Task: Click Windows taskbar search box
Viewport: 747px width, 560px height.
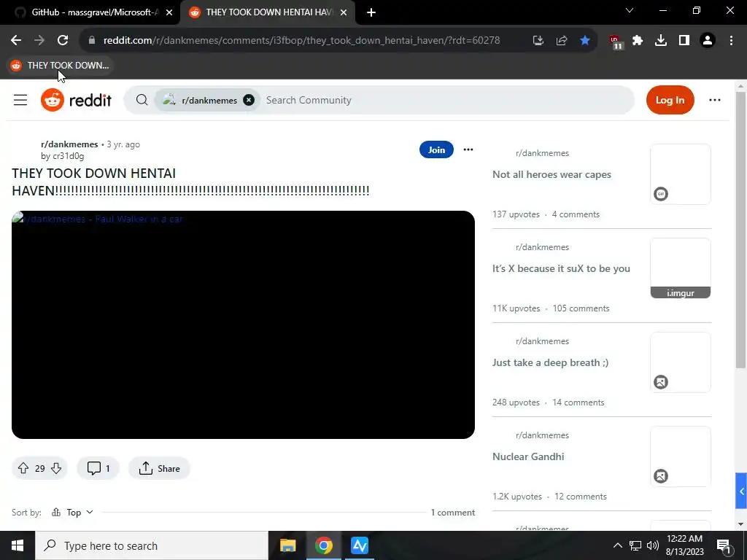Action: [152, 545]
